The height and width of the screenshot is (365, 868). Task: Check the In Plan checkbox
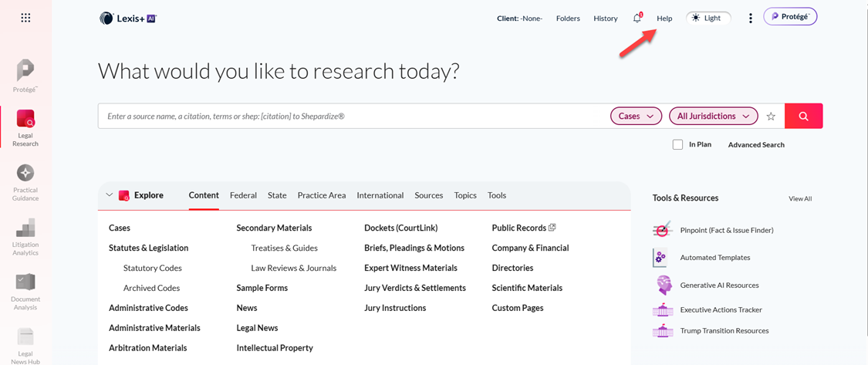(x=677, y=144)
